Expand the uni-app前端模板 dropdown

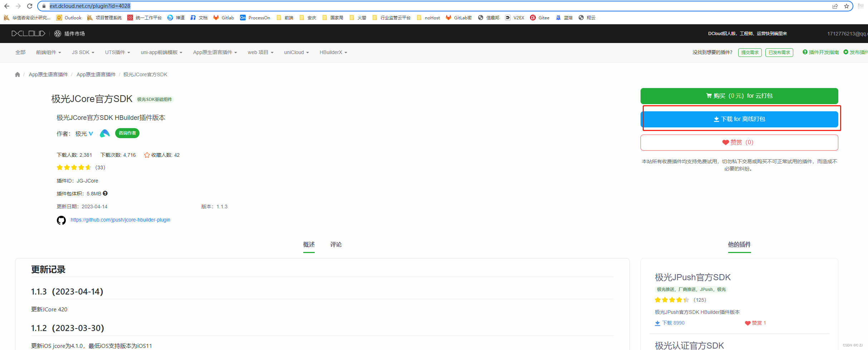(162, 52)
